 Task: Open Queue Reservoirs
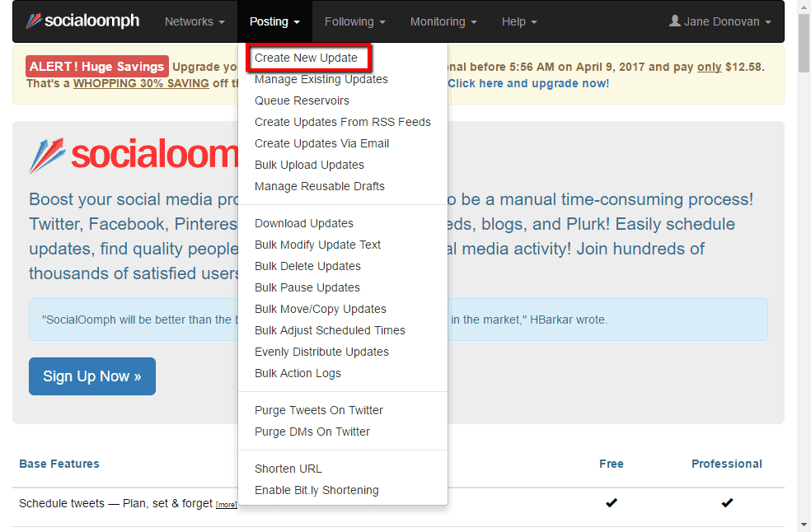click(302, 100)
